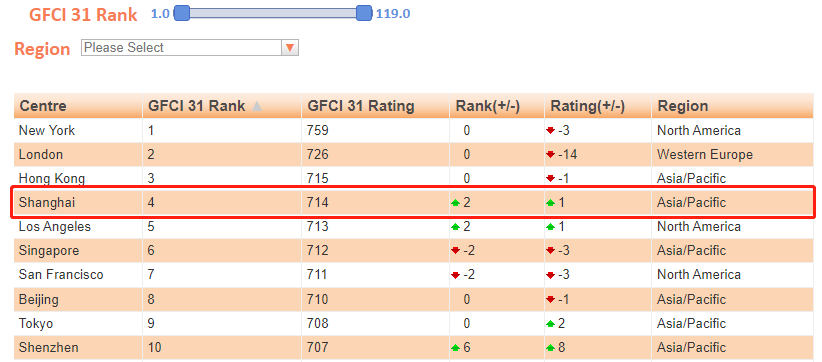Click the green up arrow in Los Angeles' Rating(+/-)
Screen dimensions: 822x362
pyautogui.click(x=550, y=227)
